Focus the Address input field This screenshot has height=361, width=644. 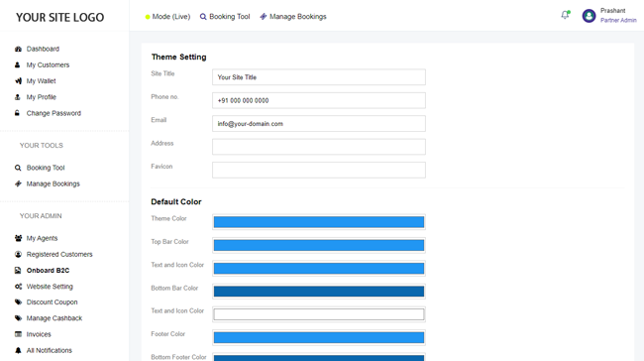(319, 147)
